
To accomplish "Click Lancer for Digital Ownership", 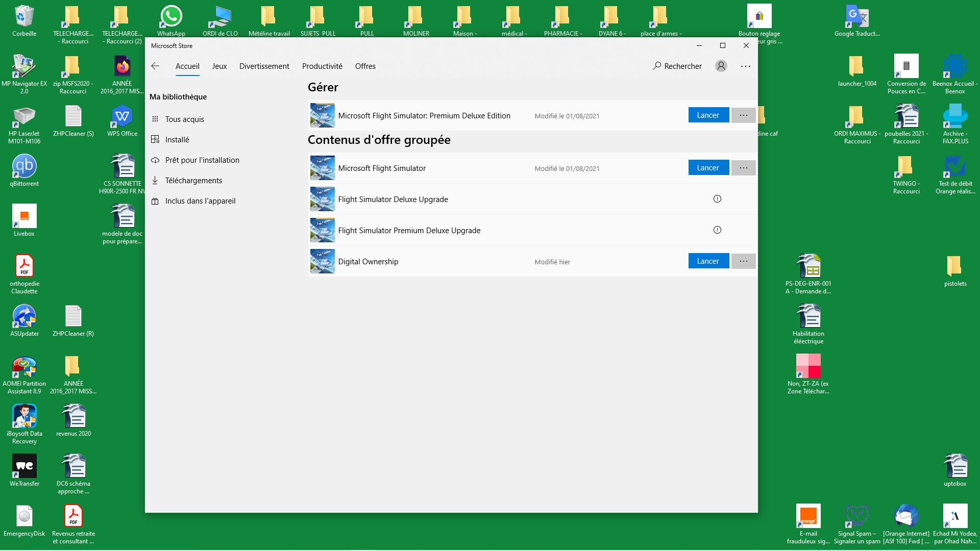I will coord(708,261).
